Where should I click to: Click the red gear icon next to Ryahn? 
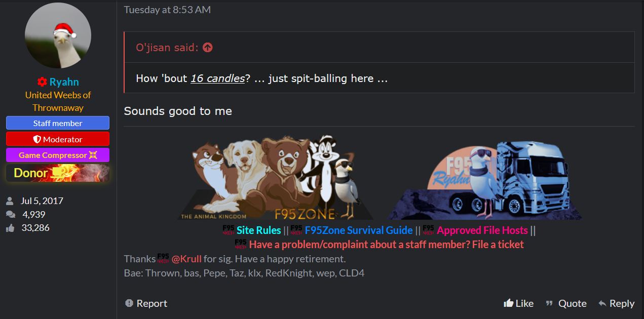click(x=42, y=82)
